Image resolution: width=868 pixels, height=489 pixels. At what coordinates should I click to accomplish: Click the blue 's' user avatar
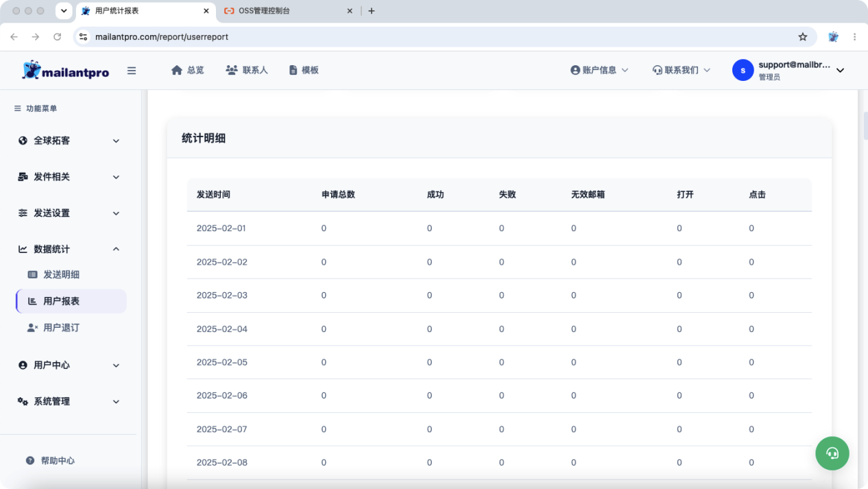coord(743,70)
